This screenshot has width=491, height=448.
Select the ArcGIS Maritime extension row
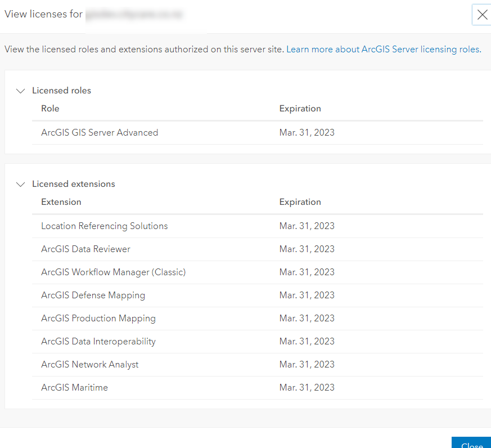click(x=74, y=388)
